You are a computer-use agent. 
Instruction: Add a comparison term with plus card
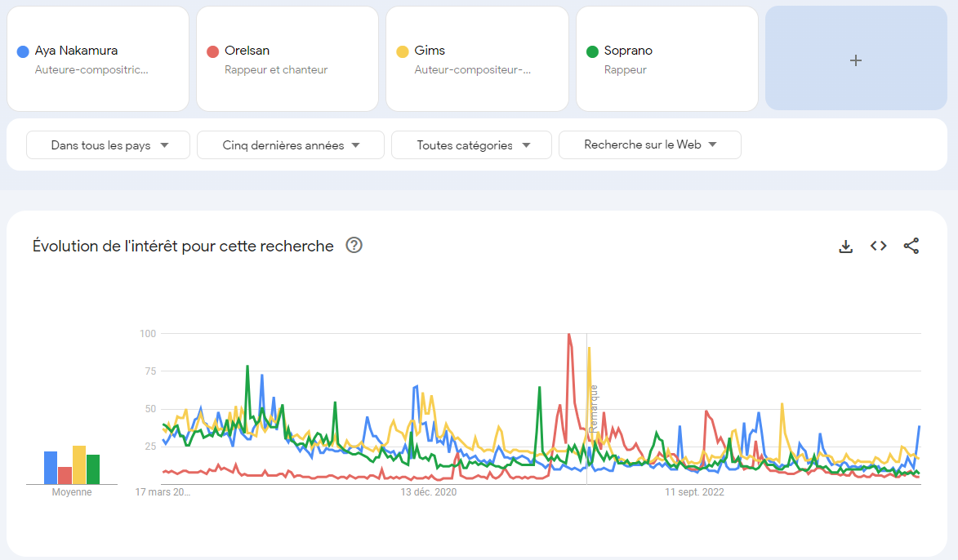[x=856, y=59]
